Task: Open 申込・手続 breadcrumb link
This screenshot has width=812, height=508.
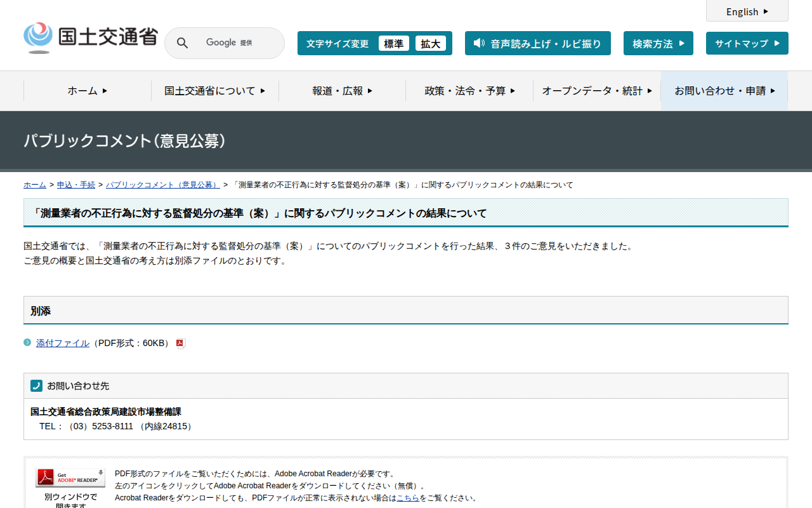Action: (76, 185)
